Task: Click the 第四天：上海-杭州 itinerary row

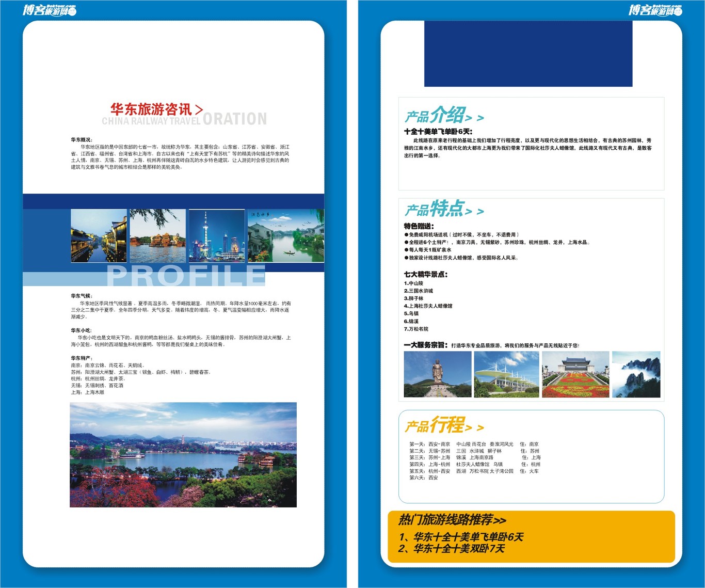Action: (x=475, y=464)
